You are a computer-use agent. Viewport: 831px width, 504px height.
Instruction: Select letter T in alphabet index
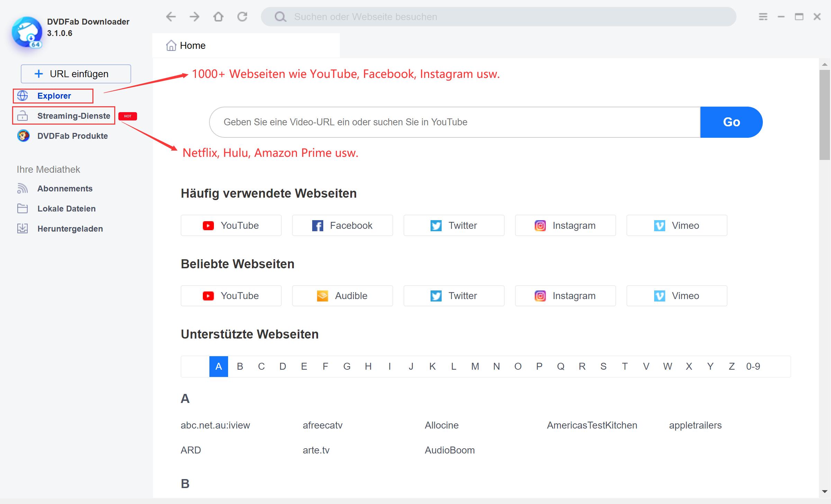click(625, 366)
